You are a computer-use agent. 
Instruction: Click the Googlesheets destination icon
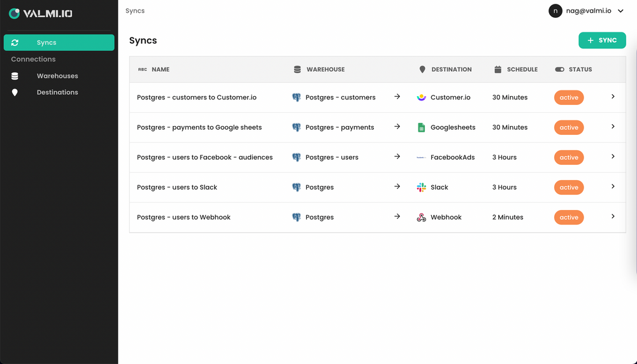click(x=421, y=127)
